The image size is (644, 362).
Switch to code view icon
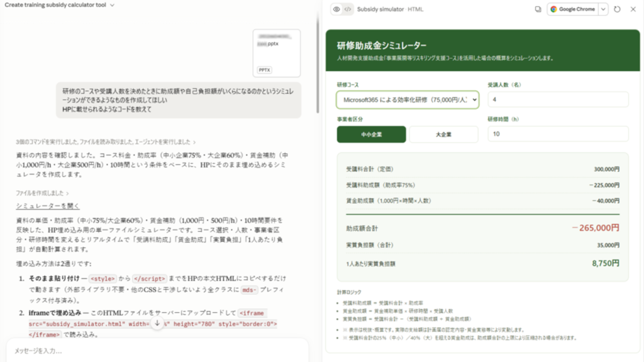click(348, 9)
